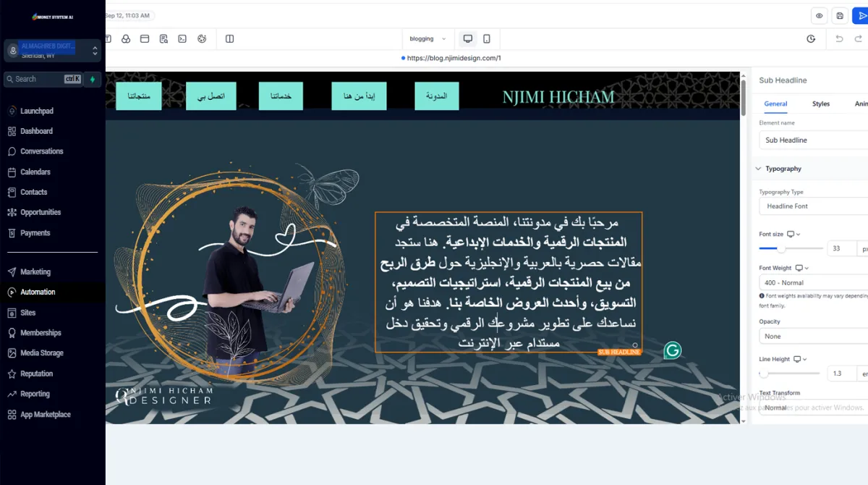868x485 pixels.
Task: Switch to the Styles tab
Action: [x=821, y=104]
